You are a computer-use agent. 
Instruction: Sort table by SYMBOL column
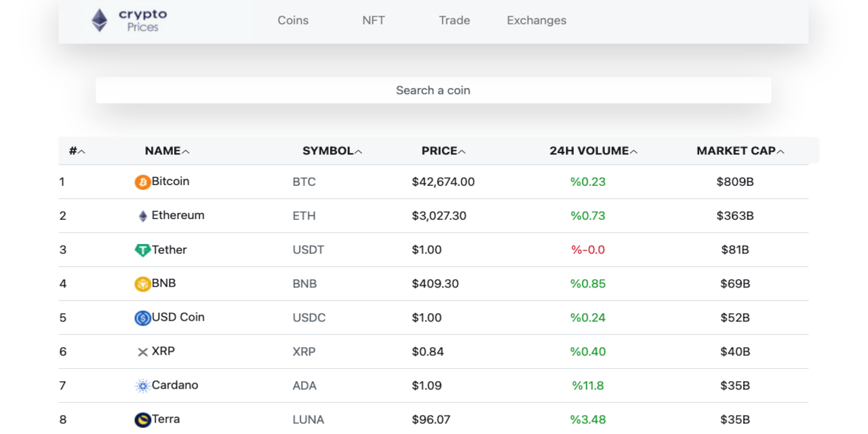[332, 151]
